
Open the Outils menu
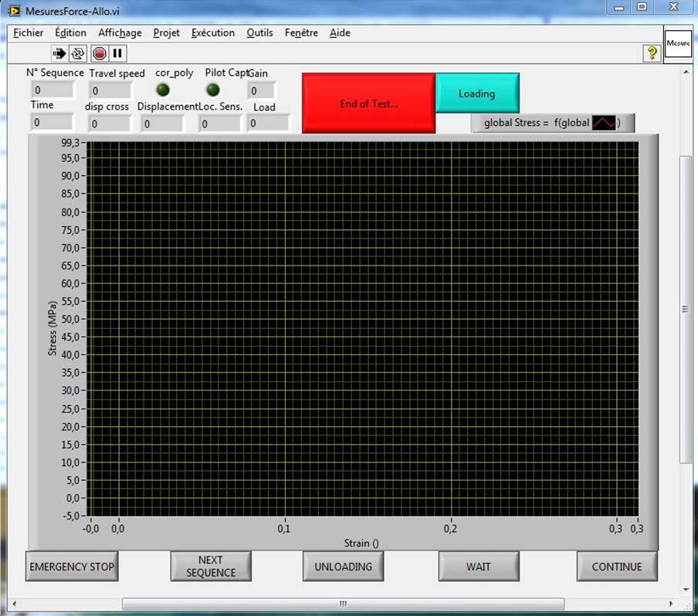[x=259, y=32]
